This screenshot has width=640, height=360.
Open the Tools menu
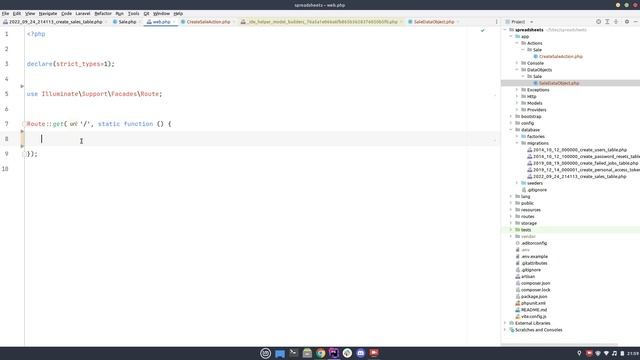(133, 13)
